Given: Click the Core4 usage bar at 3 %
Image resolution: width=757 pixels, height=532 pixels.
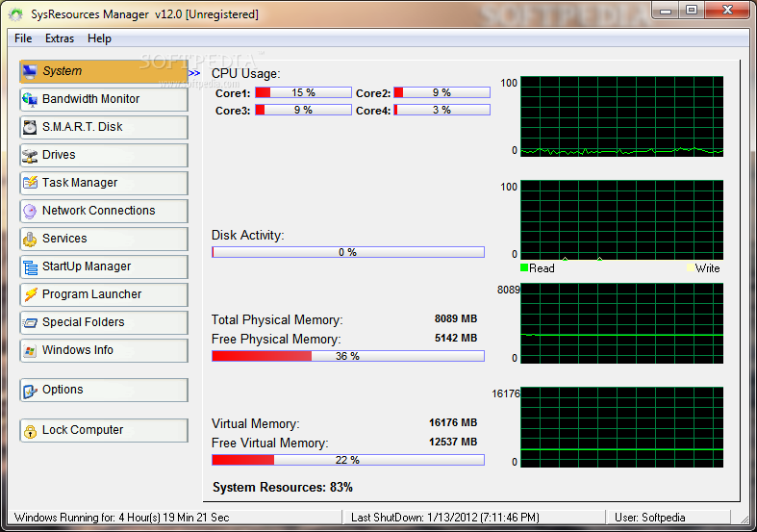Looking at the screenshot, I should [442, 110].
